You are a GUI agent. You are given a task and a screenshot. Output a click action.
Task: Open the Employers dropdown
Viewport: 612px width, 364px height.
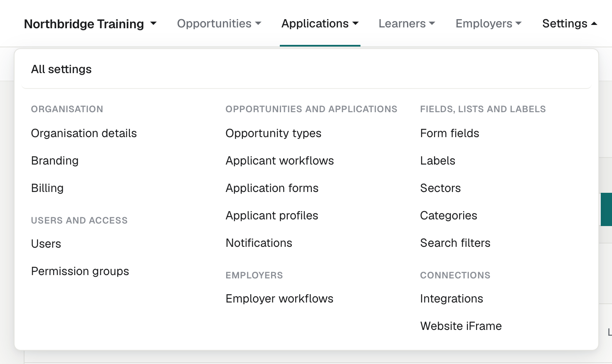pyautogui.click(x=489, y=24)
